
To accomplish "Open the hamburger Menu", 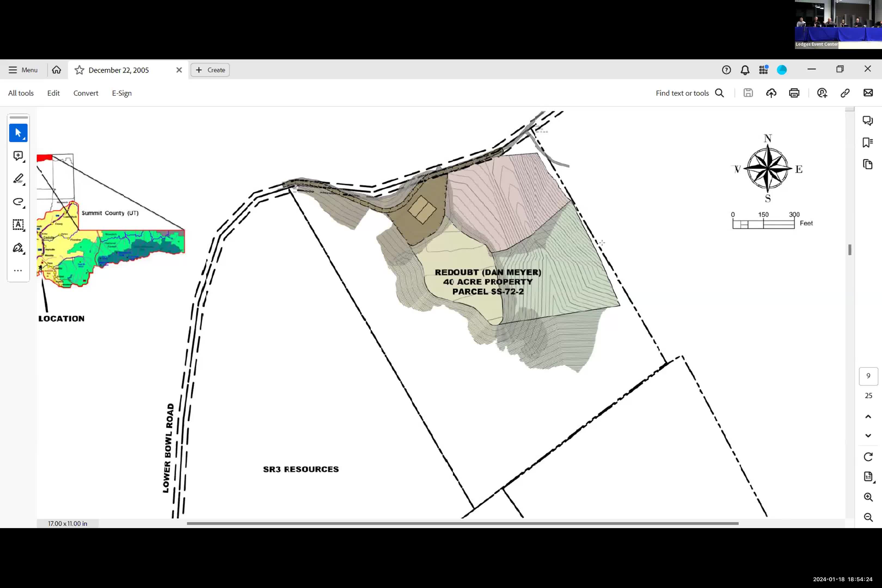I will 23,70.
